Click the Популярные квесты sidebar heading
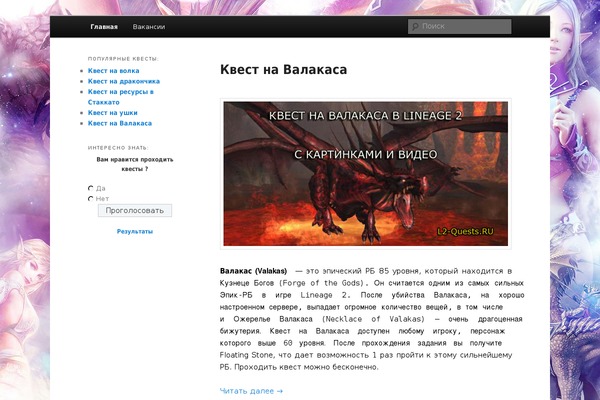This screenshot has width=600, height=400. (x=123, y=59)
